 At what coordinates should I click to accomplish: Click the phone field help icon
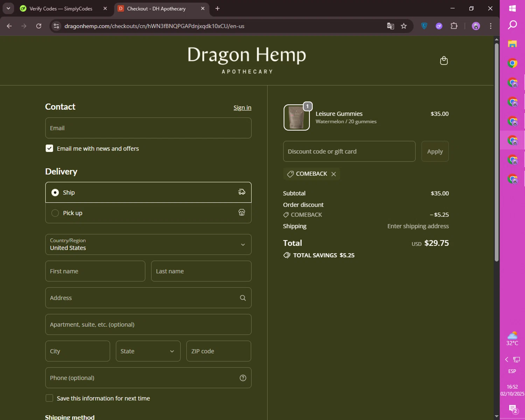tap(243, 378)
